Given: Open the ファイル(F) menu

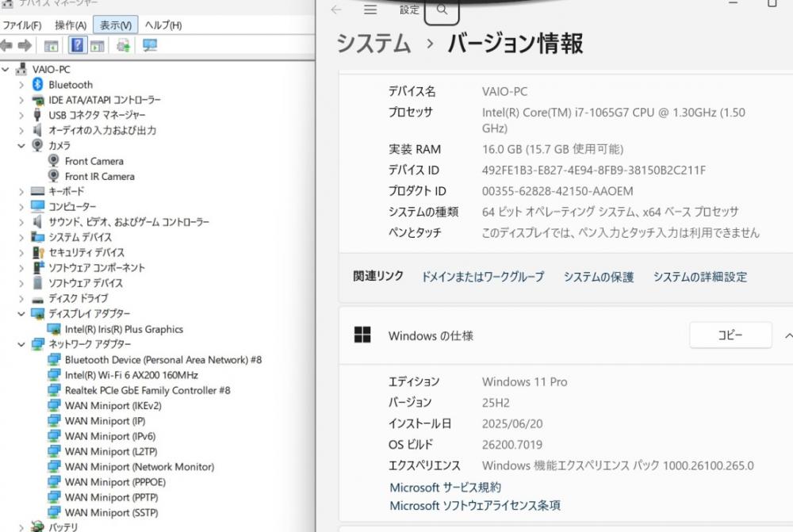Looking at the screenshot, I should (x=21, y=25).
